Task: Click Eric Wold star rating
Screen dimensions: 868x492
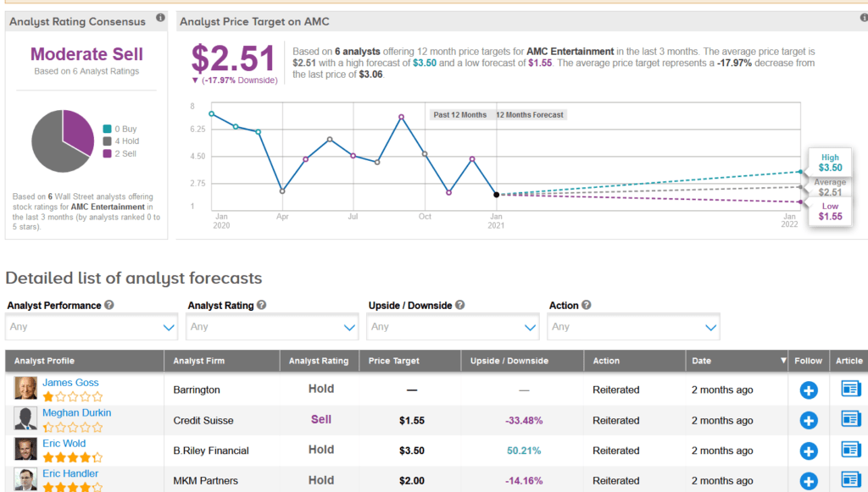Action: (x=73, y=457)
